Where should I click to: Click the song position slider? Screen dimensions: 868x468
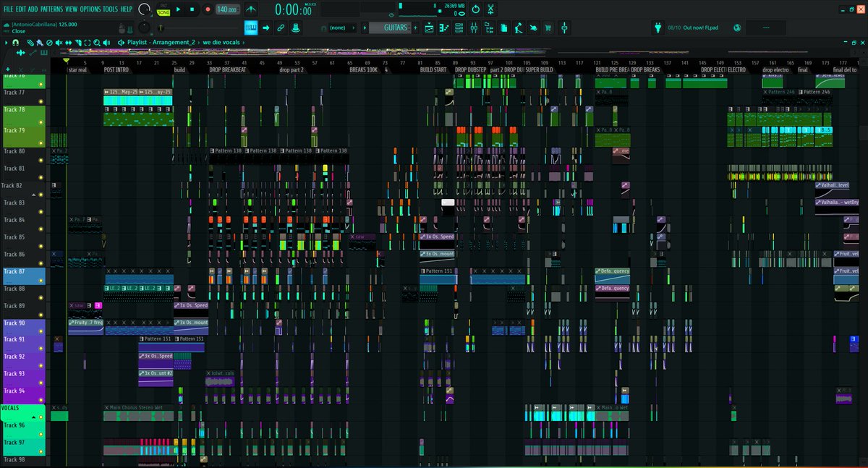(x=199, y=27)
